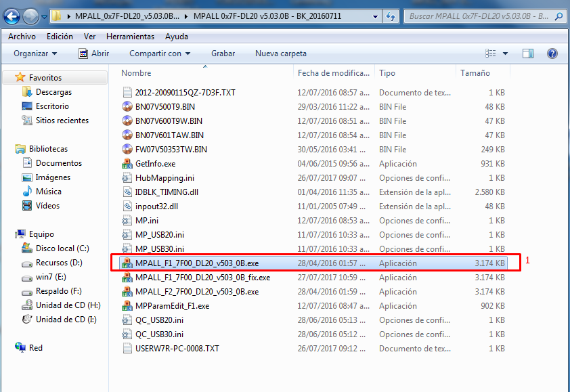Click the MP.ini settings file icon
This screenshot has width=570, height=392.
point(127,220)
